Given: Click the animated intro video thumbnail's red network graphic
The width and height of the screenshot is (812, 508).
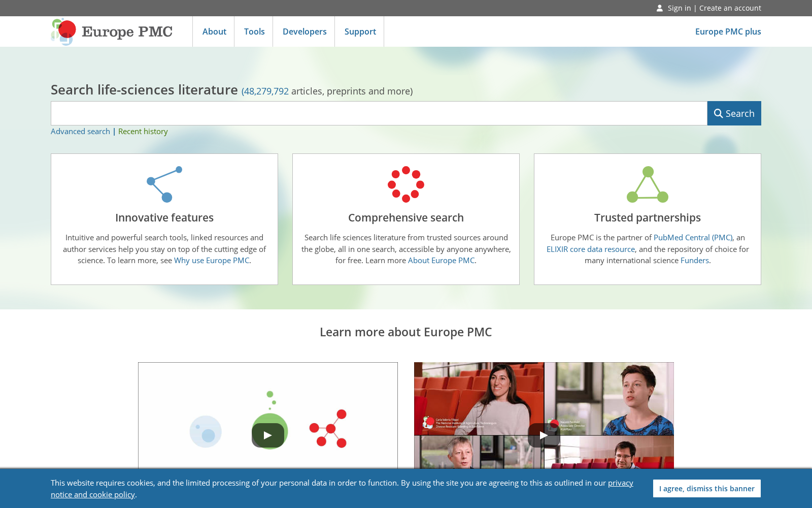Looking at the screenshot, I should [x=328, y=429].
